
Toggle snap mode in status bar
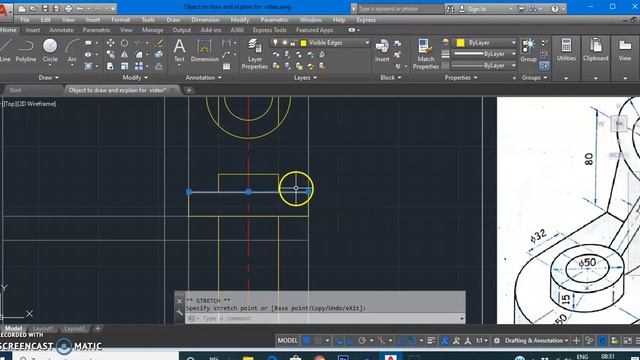tap(319, 340)
